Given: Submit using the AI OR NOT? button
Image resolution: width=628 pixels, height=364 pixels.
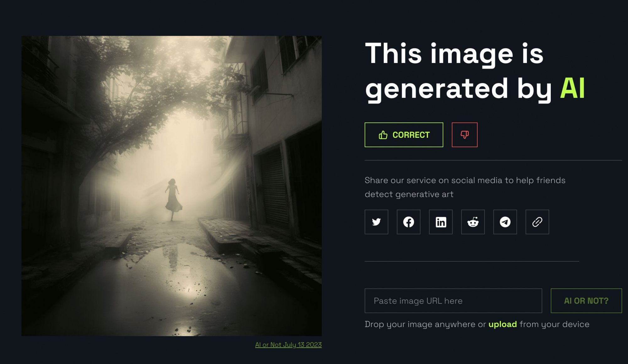Looking at the screenshot, I should pos(586,301).
